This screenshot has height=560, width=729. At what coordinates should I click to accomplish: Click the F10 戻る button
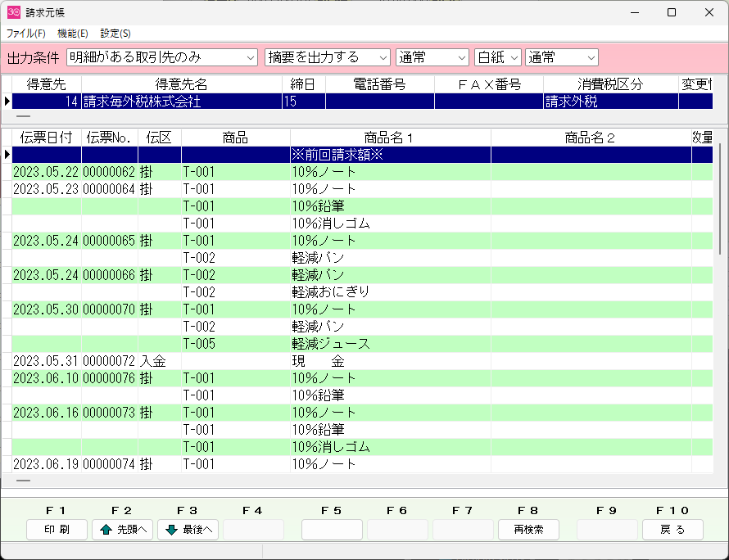click(672, 530)
